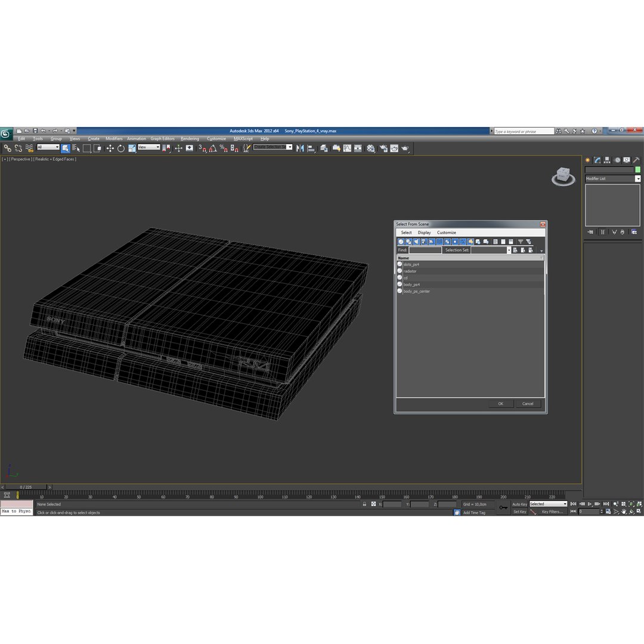The image size is (644, 644).
Task: Open the Edit menu
Action: 22,139
